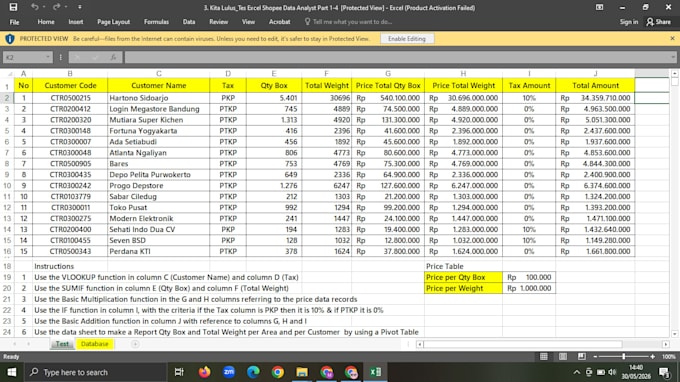Open Firefox from the taskbar
680x382 pixels.
tap(204, 372)
